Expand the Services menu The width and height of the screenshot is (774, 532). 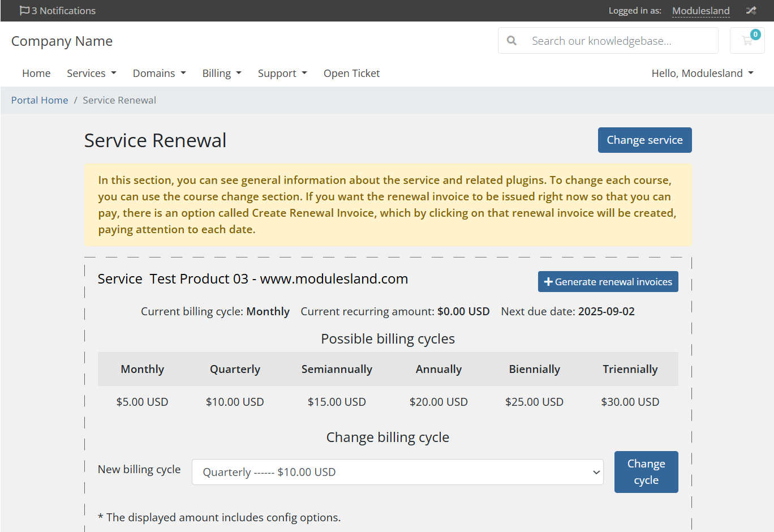(x=92, y=73)
